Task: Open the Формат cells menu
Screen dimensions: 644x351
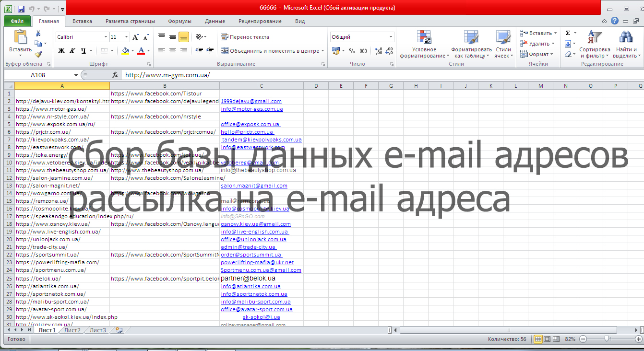Action: [x=537, y=54]
